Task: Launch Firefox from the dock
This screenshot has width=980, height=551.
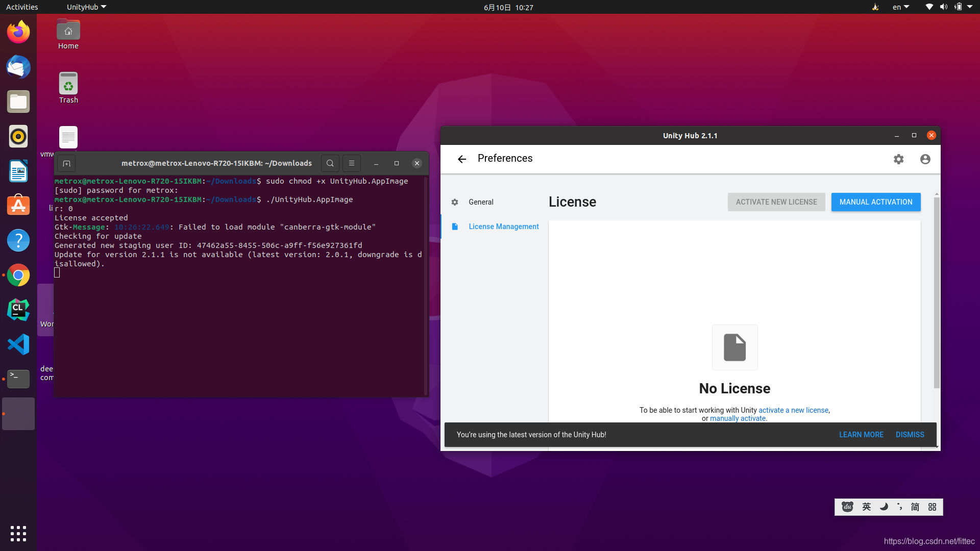Action: coord(18,32)
